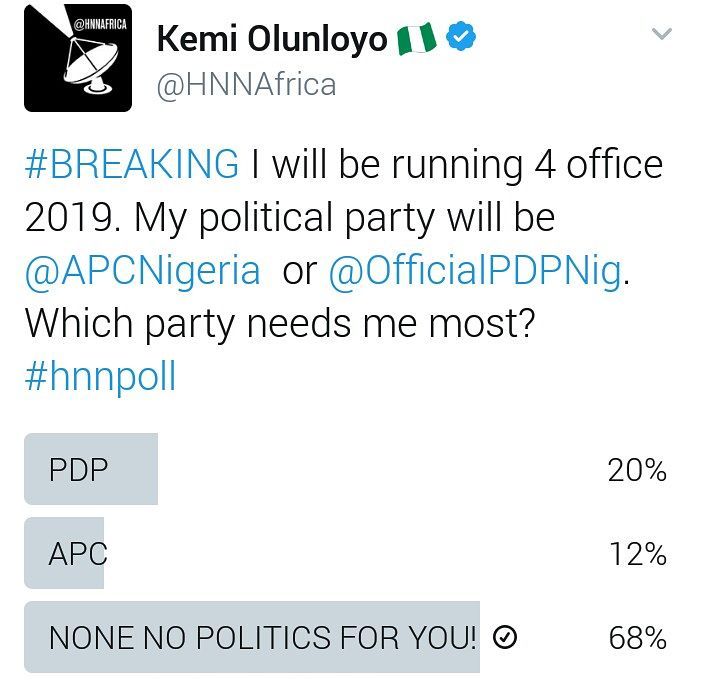Click the text 'I will be running 4 office'
The height and width of the screenshot is (684, 720).
coord(457,164)
